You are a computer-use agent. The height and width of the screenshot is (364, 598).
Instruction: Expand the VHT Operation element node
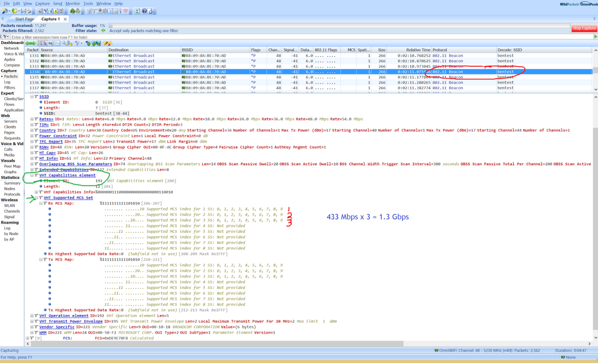point(32,315)
